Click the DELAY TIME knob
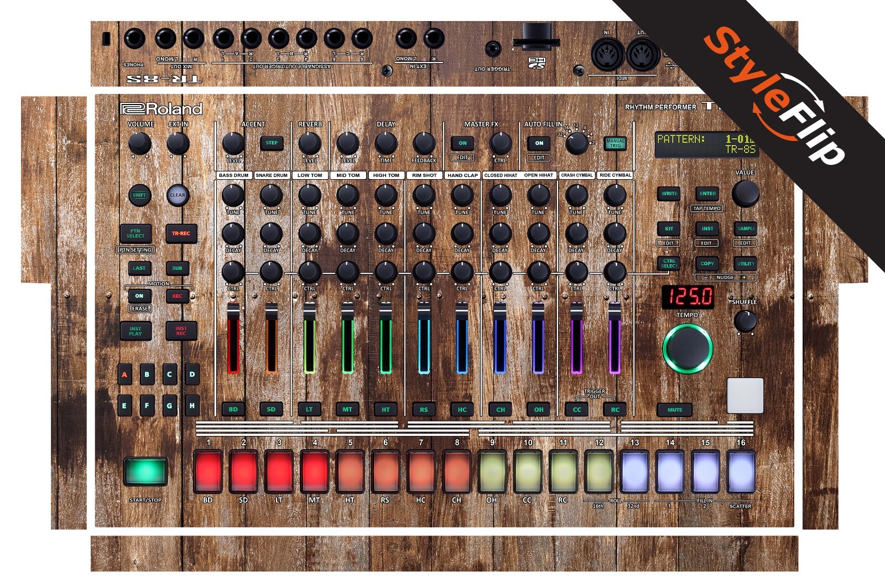 pyautogui.click(x=386, y=144)
